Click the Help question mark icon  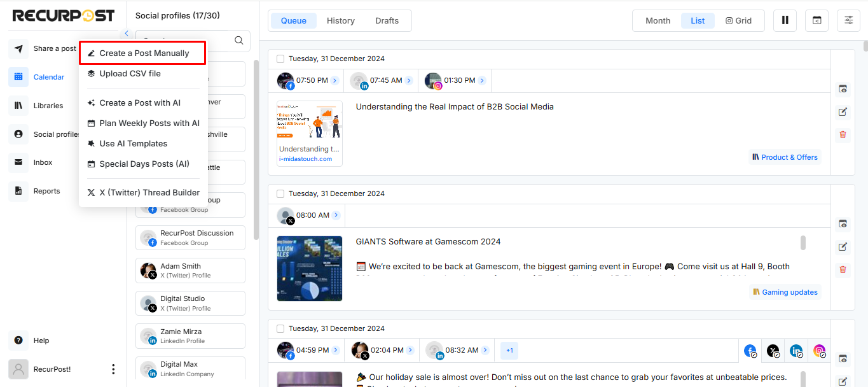click(x=18, y=341)
